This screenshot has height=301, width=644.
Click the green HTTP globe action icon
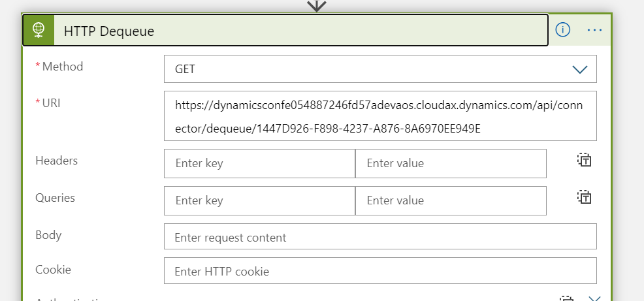(39, 30)
